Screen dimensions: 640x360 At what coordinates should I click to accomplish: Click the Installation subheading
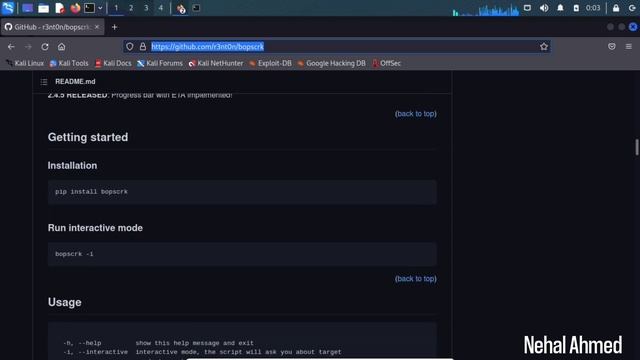tap(72, 166)
